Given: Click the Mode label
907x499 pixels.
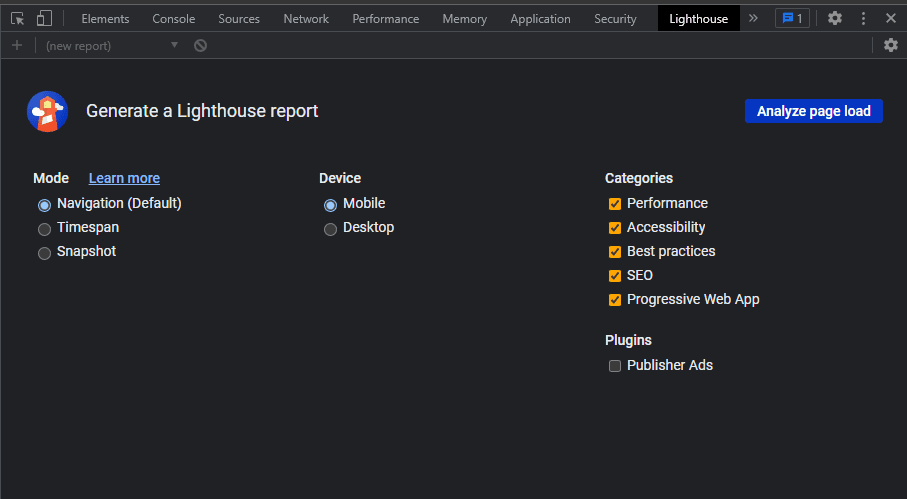Looking at the screenshot, I should click(51, 178).
